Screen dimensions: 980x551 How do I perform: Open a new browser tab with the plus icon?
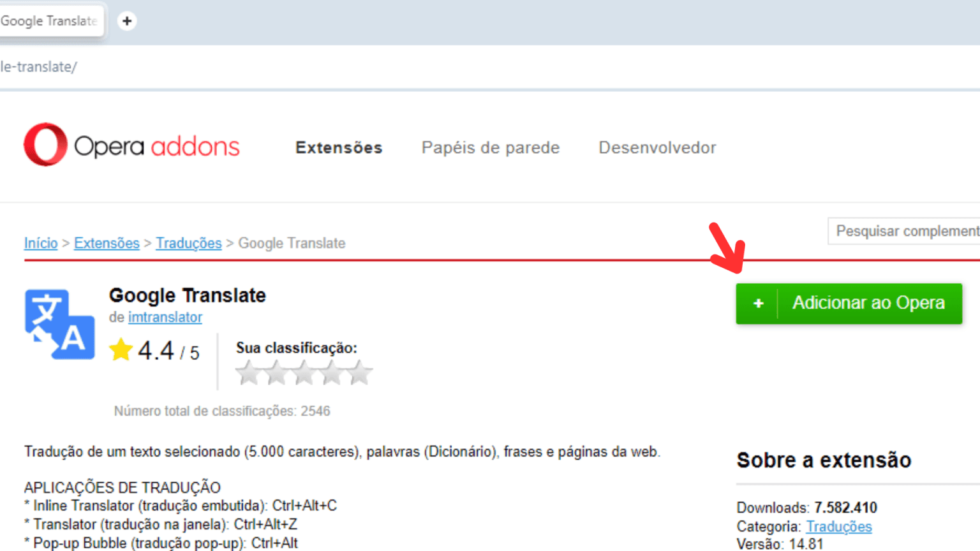click(127, 20)
